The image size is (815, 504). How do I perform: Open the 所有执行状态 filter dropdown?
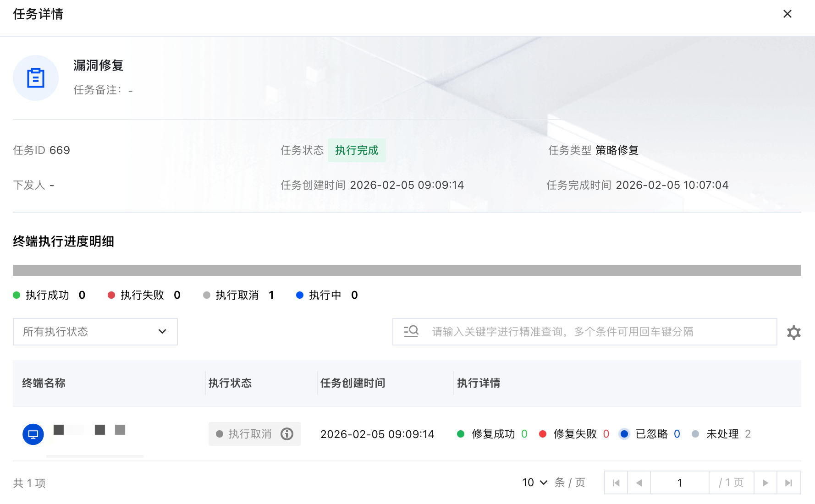(x=95, y=332)
